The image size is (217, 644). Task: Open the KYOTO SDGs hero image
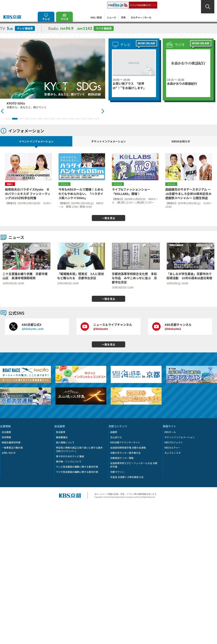(x=52, y=68)
